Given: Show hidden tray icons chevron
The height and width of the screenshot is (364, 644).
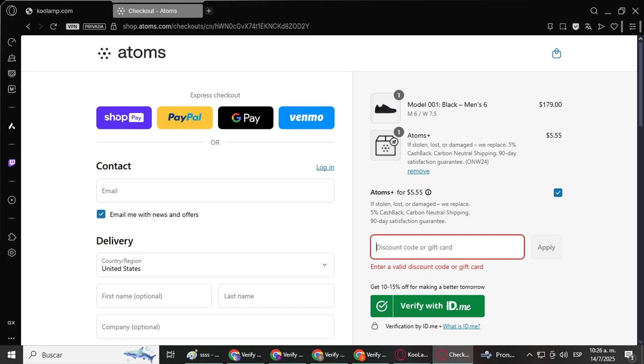Looking at the screenshot, I should coord(529,355).
